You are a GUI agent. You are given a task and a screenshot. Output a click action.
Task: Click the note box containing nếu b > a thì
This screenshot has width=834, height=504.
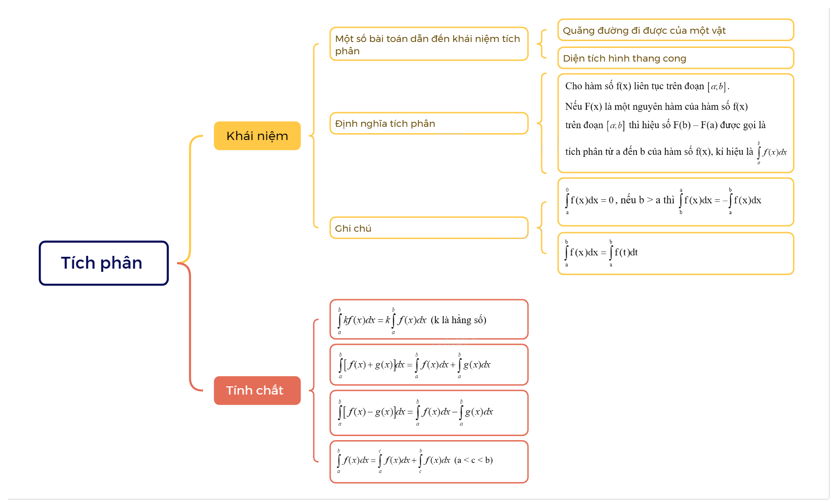(x=675, y=202)
